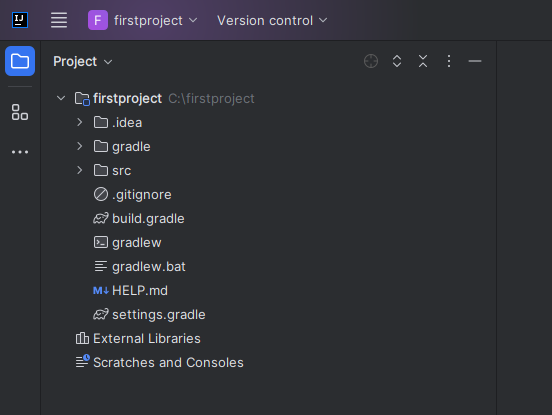
Task: Collapse the firstproject root node
Action: 61,98
